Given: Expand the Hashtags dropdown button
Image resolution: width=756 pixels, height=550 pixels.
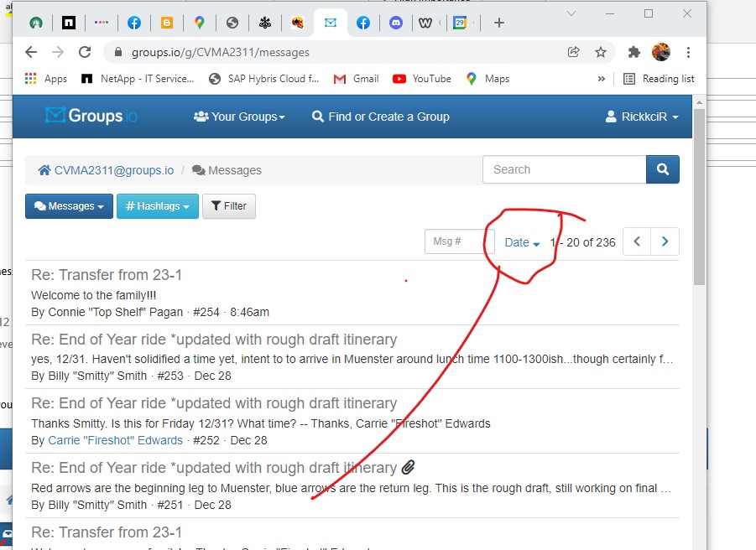Looking at the screenshot, I should coord(158,206).
